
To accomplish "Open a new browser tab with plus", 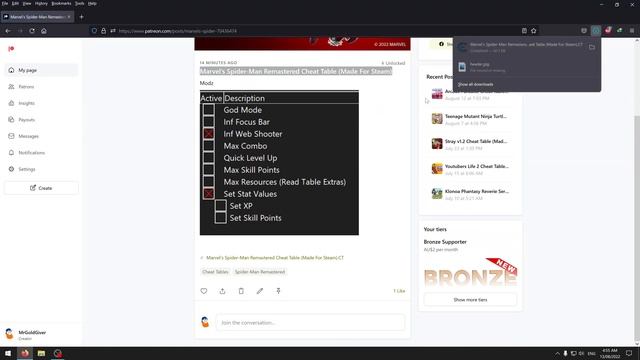I will (x=81, y=17).
